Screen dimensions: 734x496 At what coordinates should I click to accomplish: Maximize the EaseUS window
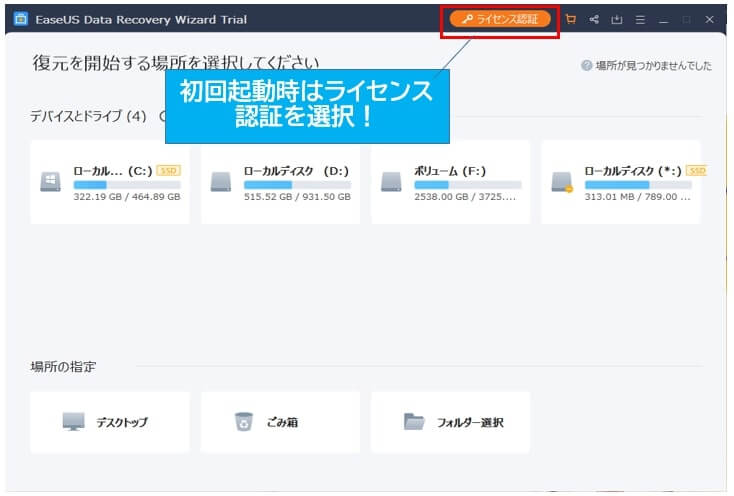686,19
